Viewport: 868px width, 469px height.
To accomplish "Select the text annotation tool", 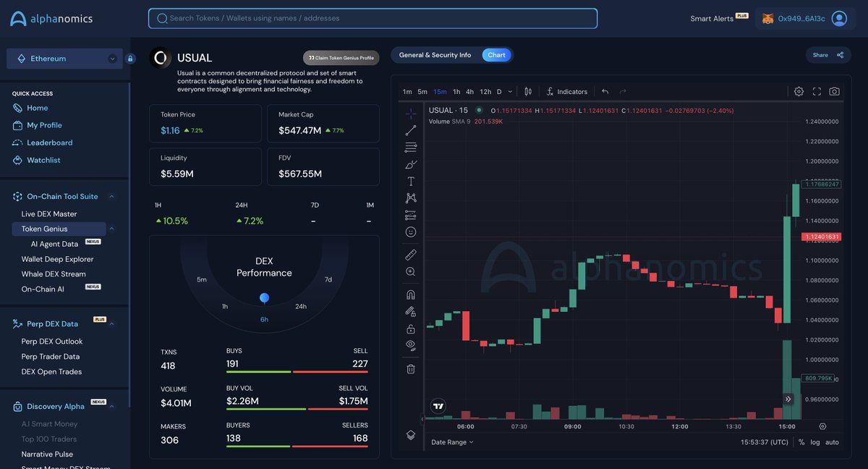I will [411, 181].
